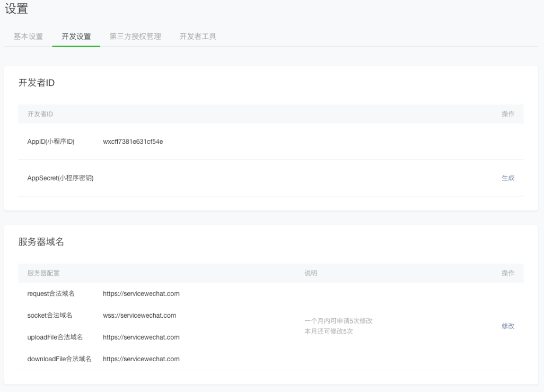Click 修改 to edit server domains
The image size is (544, 392).
pos(507,326)
